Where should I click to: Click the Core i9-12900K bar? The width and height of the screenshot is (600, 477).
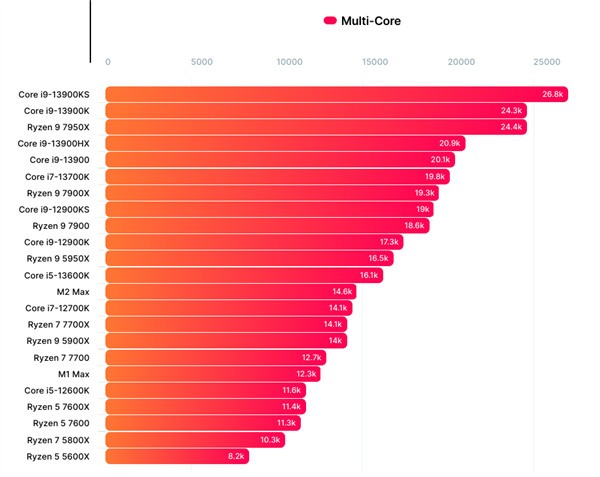(x=254, y=242)
